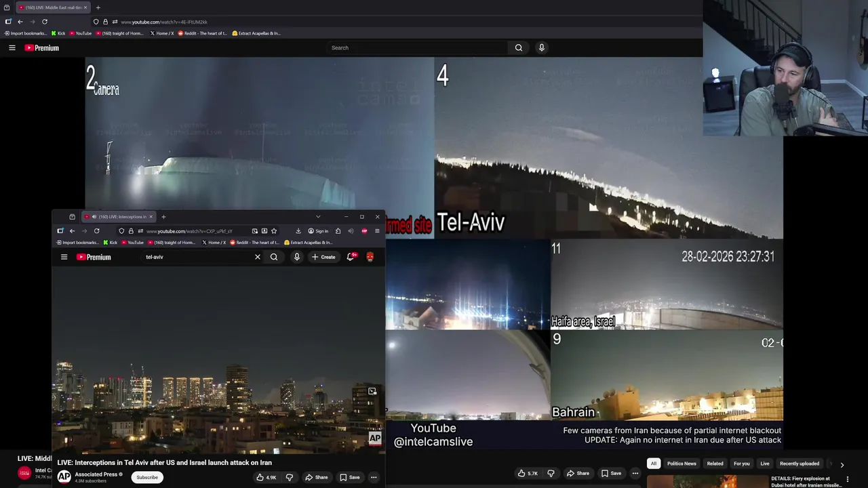This screenshot has height=488, width=868.
Task: Open the account avatar menu in the front window
Action: tap(370, 257)
